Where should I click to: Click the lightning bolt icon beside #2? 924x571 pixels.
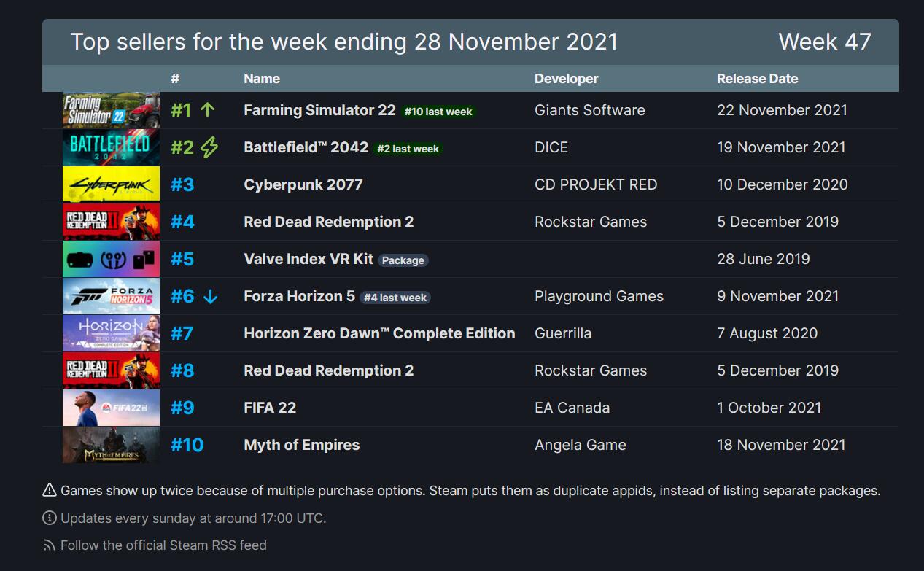point(209,147)
